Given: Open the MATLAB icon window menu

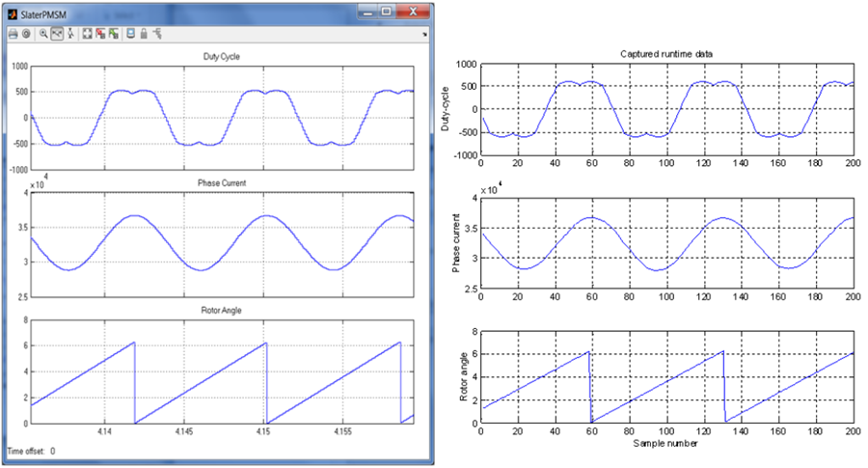Looking at the screenshot, I should coord(11,14).
